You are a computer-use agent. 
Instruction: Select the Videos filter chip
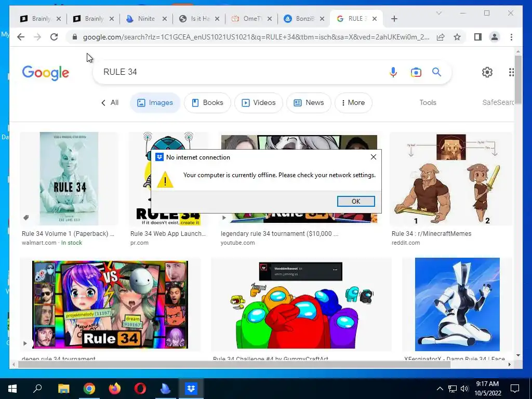[x=259, y=102]
